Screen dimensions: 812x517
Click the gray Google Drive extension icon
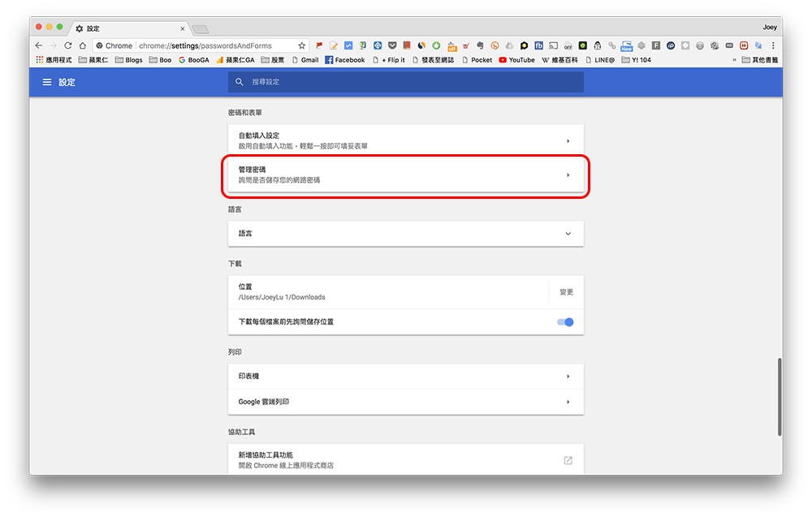click(509, 45)
